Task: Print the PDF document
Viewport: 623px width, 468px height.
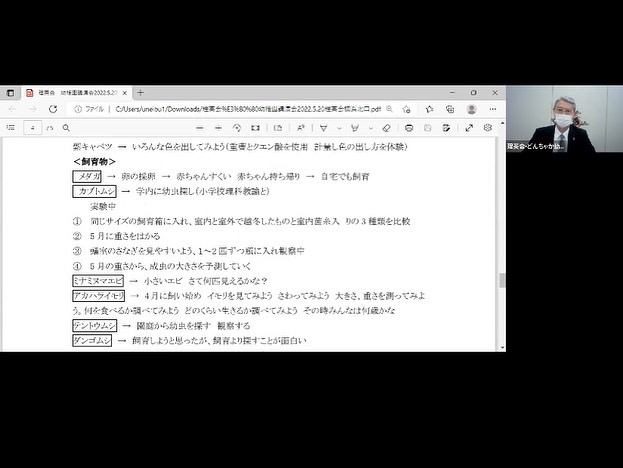Action: [409, 128]
